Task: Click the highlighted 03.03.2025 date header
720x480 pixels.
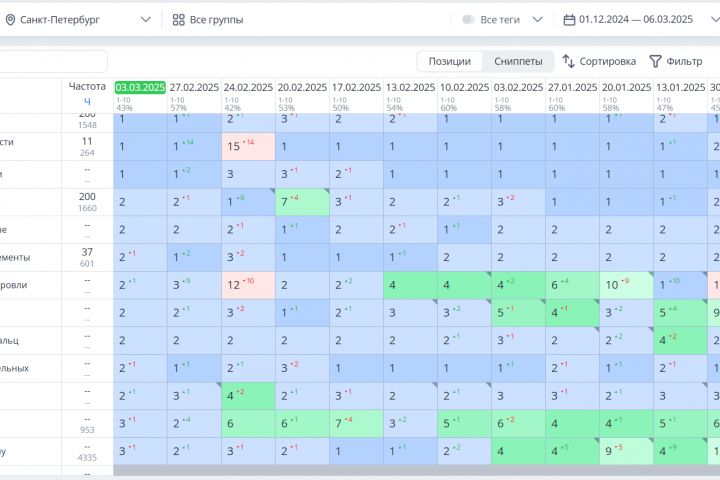Action: coord(140,88)
